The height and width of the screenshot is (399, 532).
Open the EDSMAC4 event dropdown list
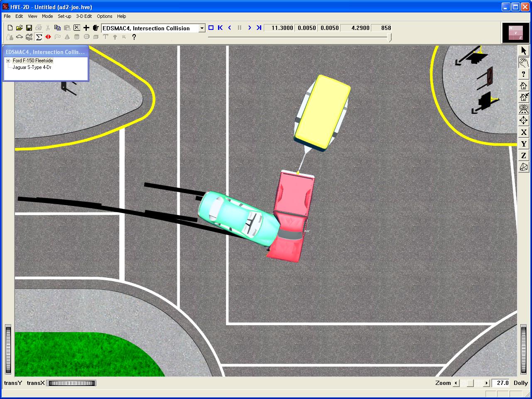pyautogui.click(x=202, y=28)
